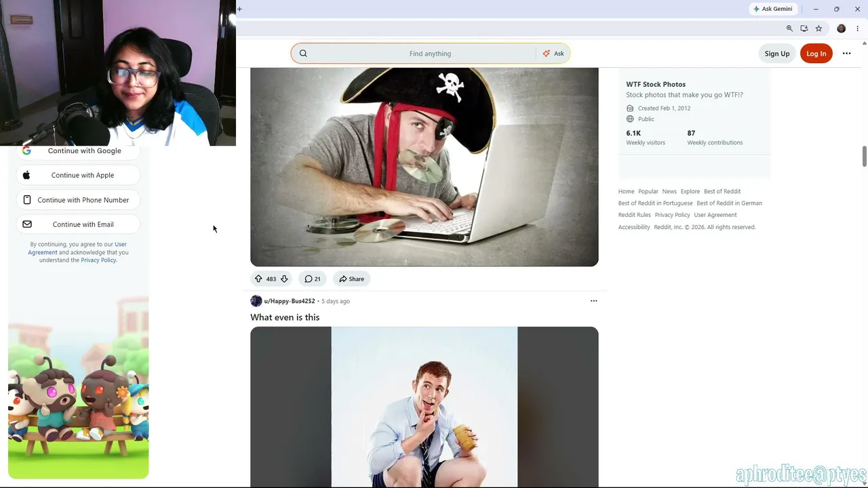Click the 6.1K weekly visitors stat

tap(646, 138)
